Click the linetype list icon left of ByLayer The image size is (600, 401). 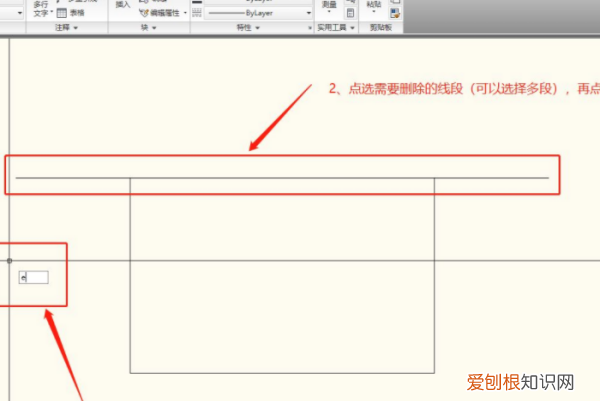[197, 13]
